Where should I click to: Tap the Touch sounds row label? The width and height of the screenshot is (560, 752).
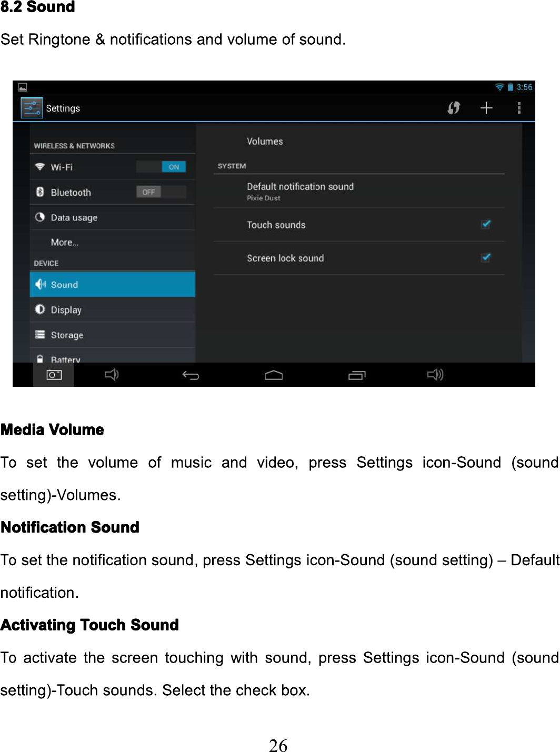(x=276, y=225)
